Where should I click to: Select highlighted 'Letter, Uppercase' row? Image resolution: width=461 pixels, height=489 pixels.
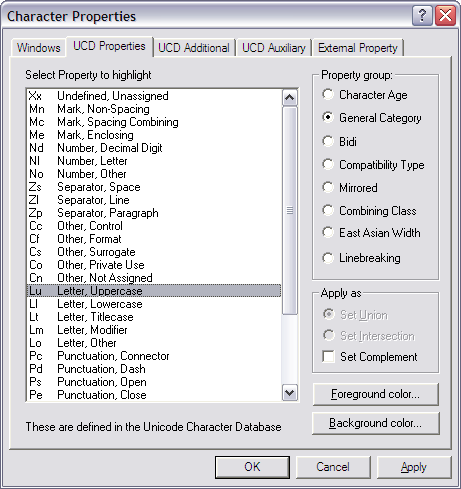tap(154, 291)
